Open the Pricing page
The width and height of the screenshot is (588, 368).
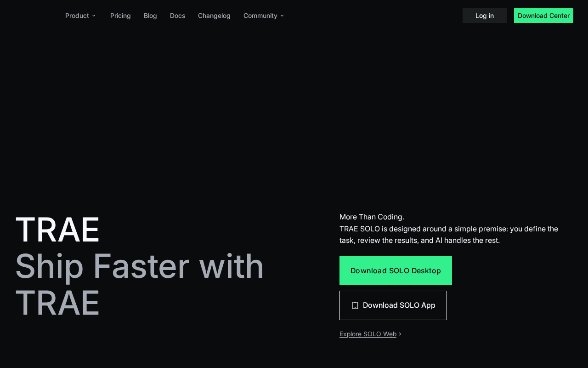120,16
